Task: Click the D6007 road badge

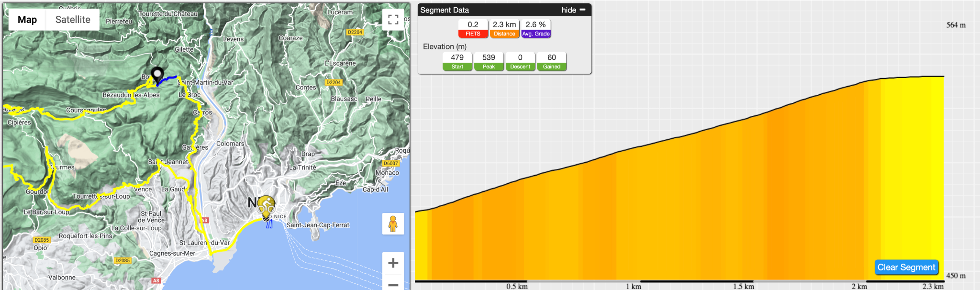Action: (x=390, y=163)
